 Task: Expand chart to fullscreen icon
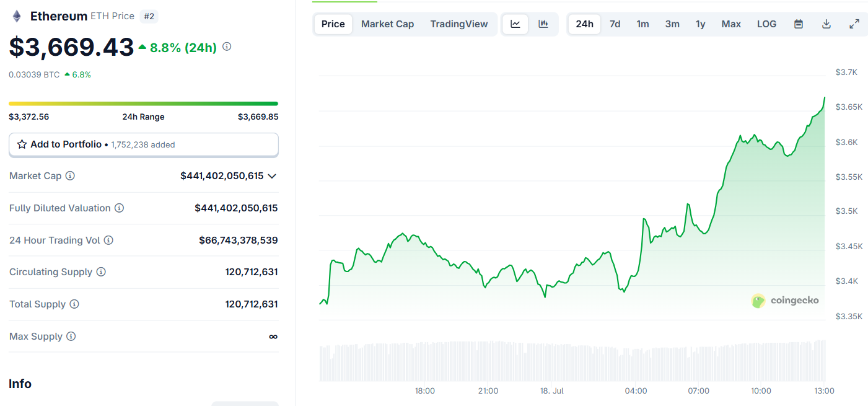tap(854, 24)
